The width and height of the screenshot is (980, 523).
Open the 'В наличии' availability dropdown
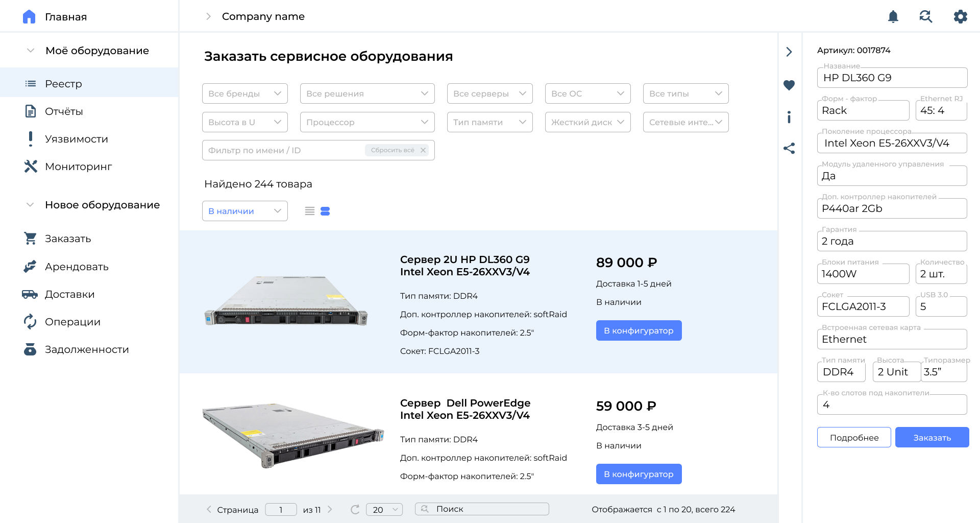(x=244, y=211)
